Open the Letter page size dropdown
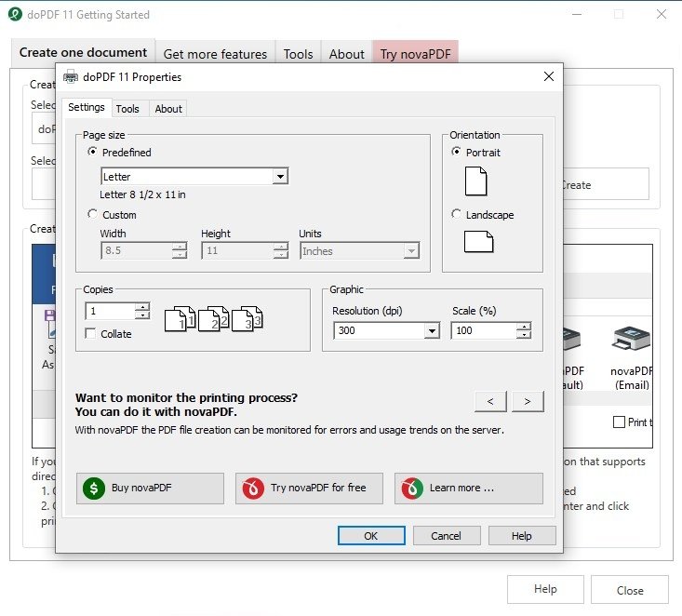Image resolution: width=682 pixels, height=616 pixels. [x=281, y=177]
